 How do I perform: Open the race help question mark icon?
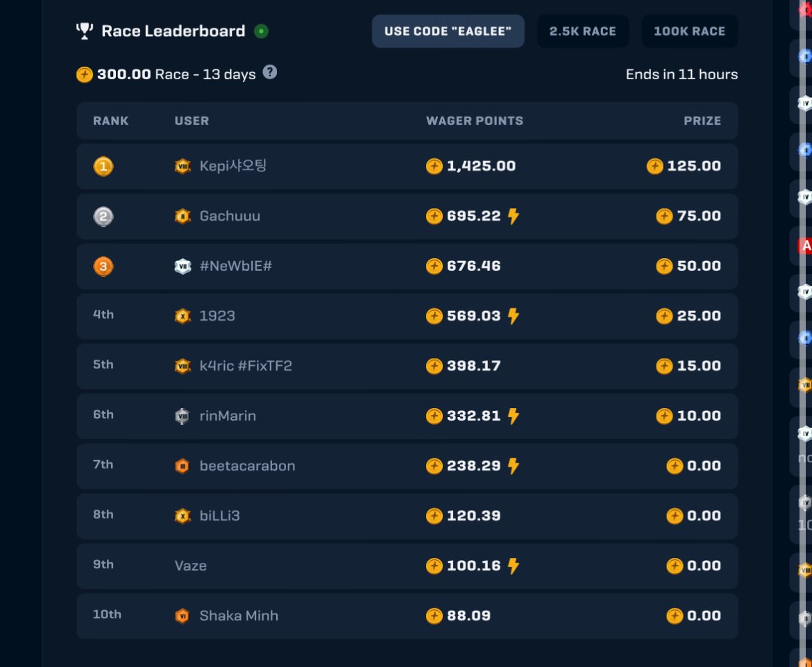270,72
